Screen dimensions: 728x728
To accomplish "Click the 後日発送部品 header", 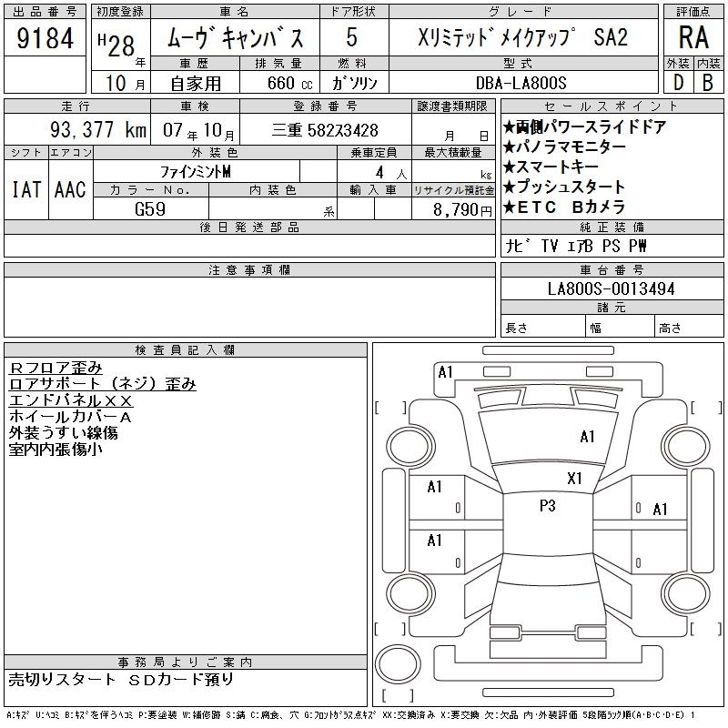I will pyautogui.click(x=249, y=227).
